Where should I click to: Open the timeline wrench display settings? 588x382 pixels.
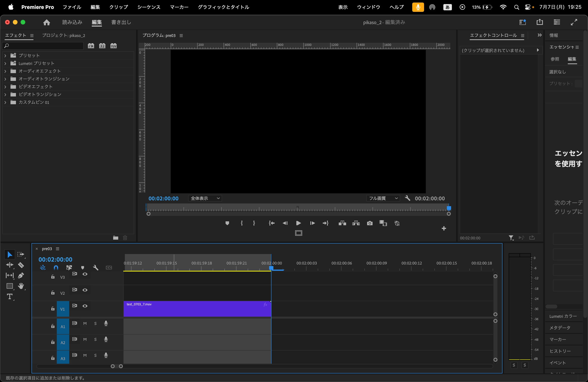tap(96, 268)
